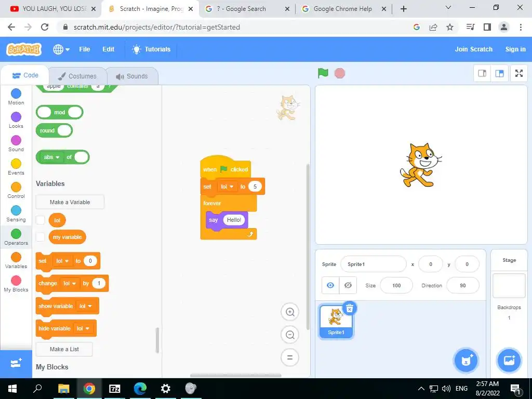The image size is (532, 399).
Task: Click Choose a Sprite cat button
Action: pos(466,361)
